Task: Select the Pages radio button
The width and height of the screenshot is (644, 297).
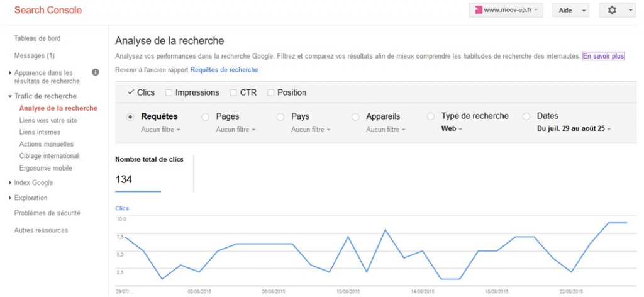Action: point(206,116)
